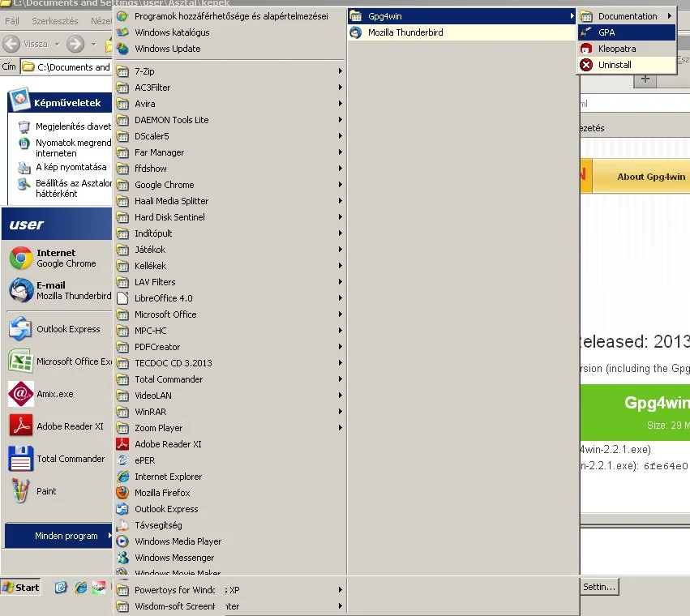Click the Programok hozzáférhetősége icon

pos(122,16)
